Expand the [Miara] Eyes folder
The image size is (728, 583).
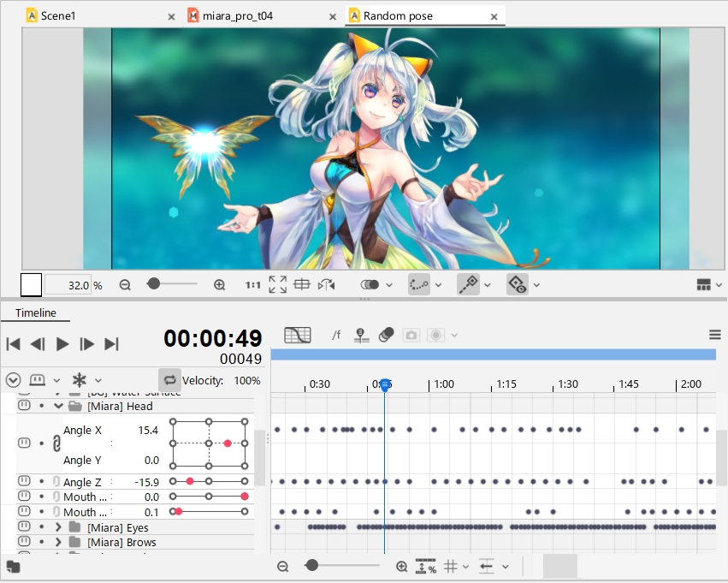point(59,527)
